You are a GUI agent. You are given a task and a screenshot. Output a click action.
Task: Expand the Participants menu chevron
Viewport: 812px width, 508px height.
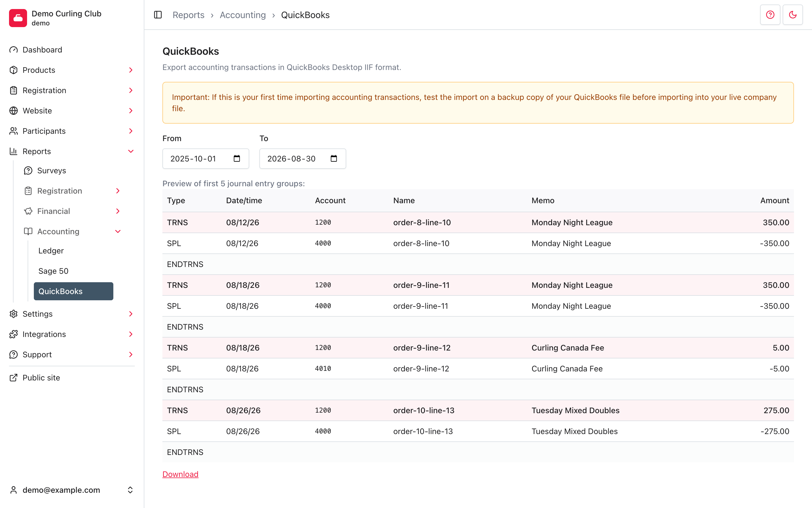click(x=131, y=131)
